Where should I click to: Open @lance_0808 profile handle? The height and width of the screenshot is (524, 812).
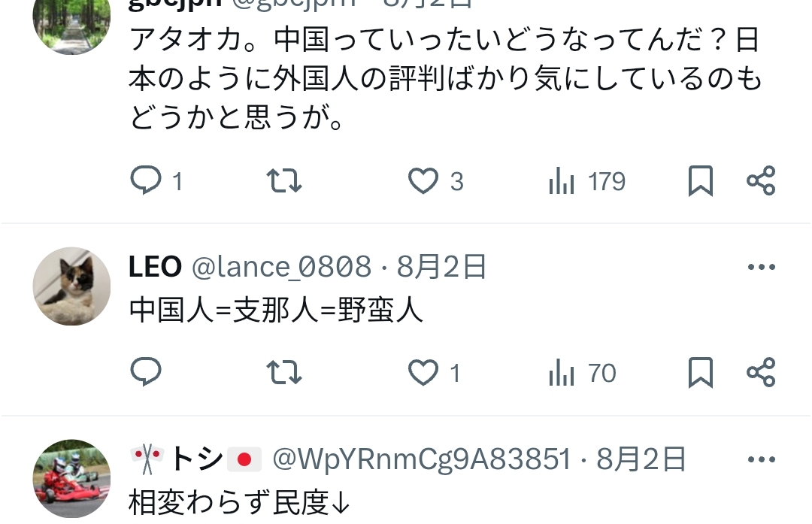point(281,267)
